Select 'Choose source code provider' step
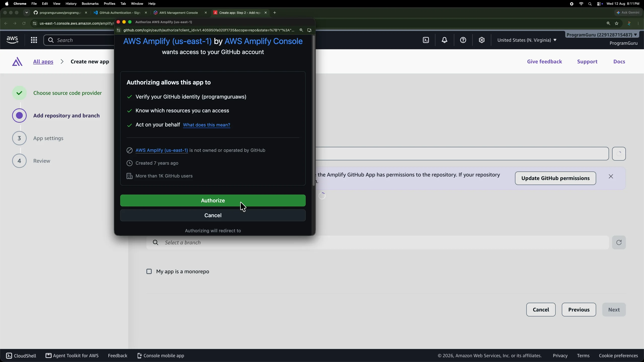644x362 pixels. (67, 93)
